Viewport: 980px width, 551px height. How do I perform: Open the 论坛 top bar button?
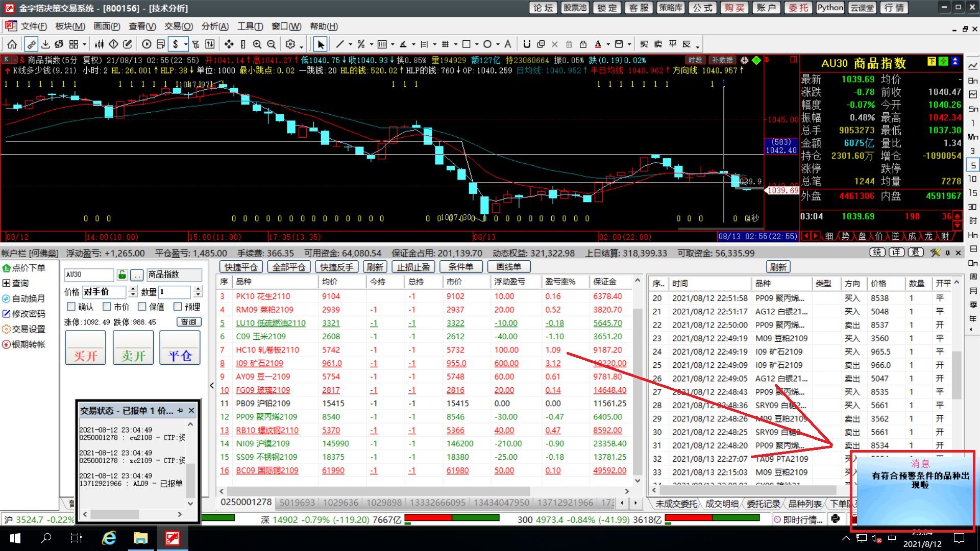click(543, 8)
